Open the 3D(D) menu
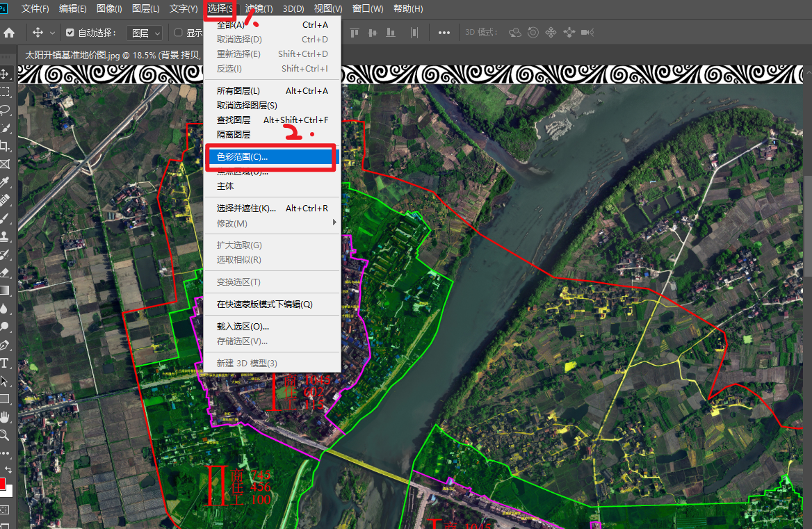812x529 pixels. click(293, 9)
